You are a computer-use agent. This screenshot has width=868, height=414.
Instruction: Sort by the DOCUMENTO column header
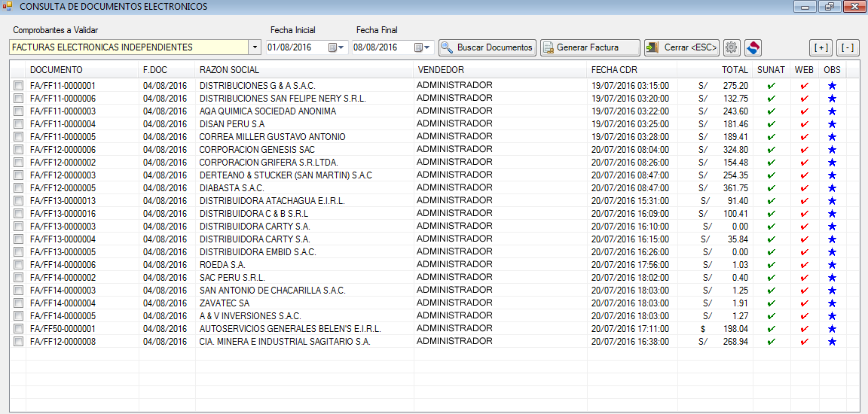(82, 70)
